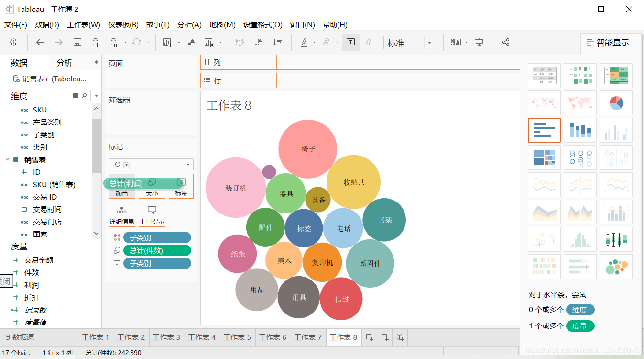Pause auto updates for the data source
Viewport: 644px width, 359px height.
pyautogui.click(x=114, y=43)
